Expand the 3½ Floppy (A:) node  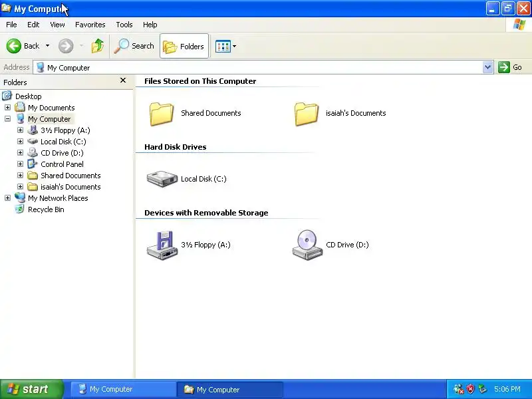(21, 130)
